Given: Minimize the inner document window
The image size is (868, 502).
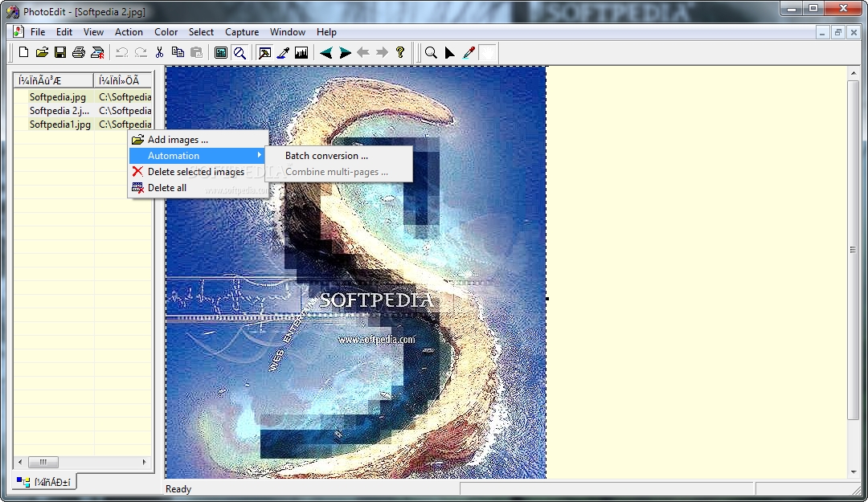Looking at the screenshot, I should pos(823,33).
